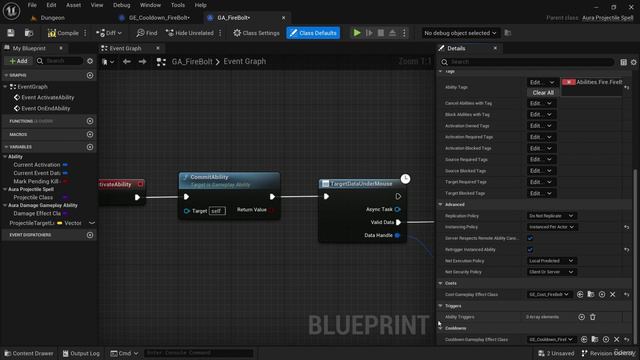The image size is (640, 360).
Task: Open graph bookmarks dropdown
Action: tap(108, 62)
